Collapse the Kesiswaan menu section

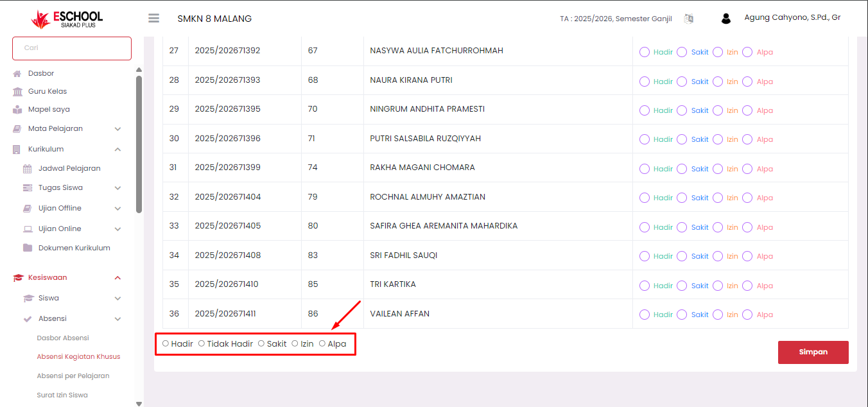tap(117, 278)
